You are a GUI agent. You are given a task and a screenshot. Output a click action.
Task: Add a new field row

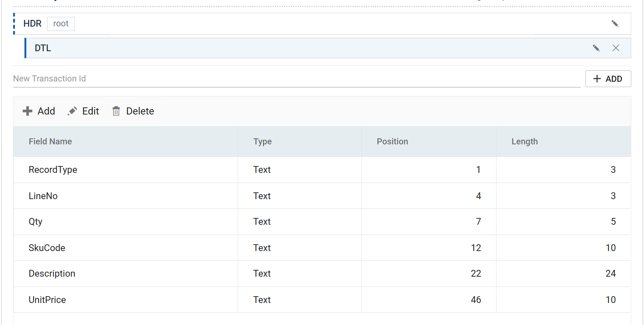pyautogui.click(x=39, y=111)
